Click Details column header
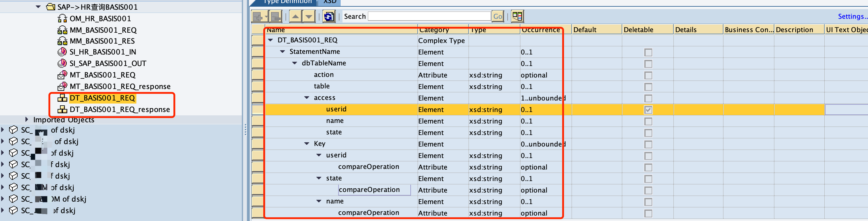868x221 pixels. click(698, 30)
